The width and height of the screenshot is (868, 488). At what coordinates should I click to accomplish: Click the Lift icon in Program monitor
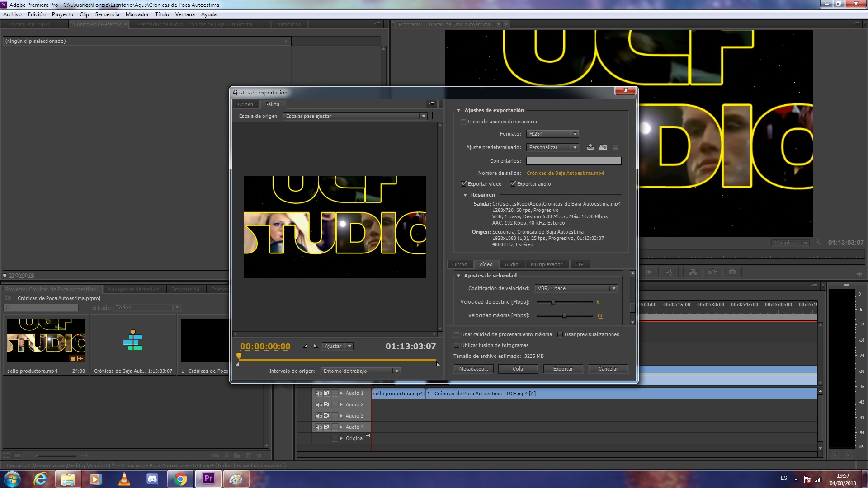pos(693,272)
